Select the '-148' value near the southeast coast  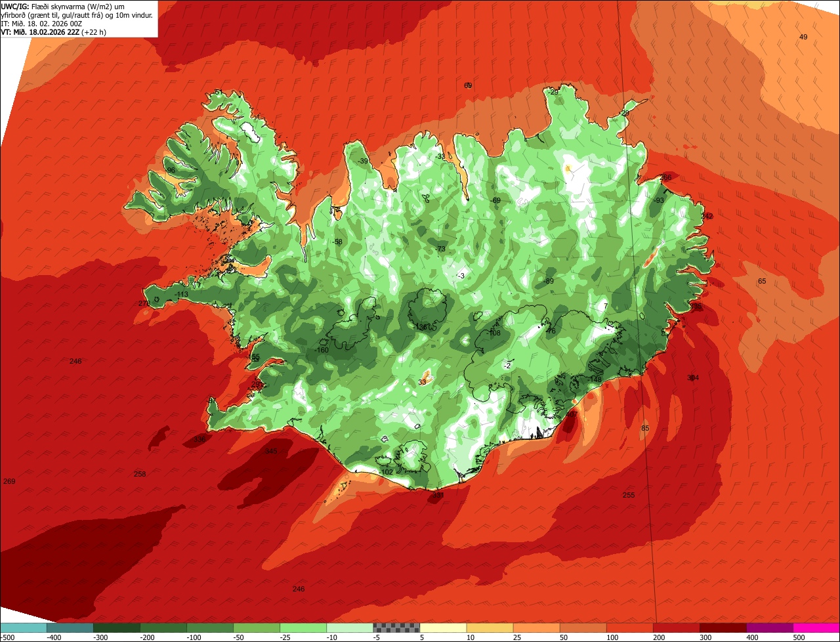[x=595, y=379]
